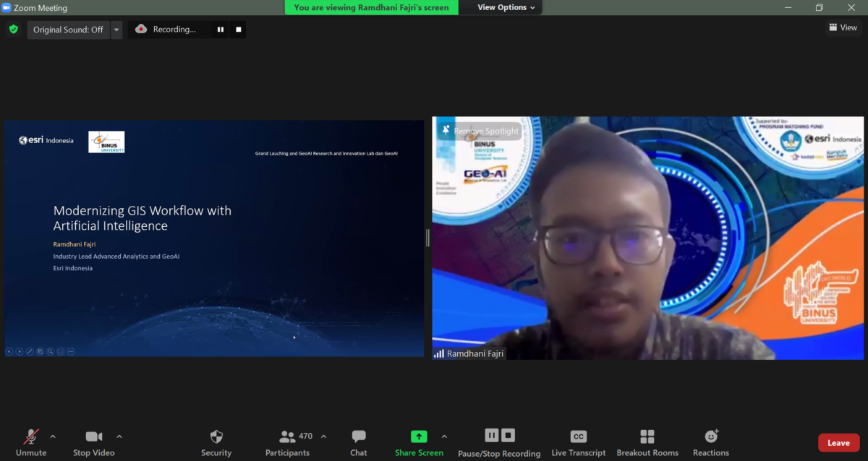Advance to the next slide in the presentation
Image resolution: width=868 pixels, height=461 pixels.
click(20, 352)
